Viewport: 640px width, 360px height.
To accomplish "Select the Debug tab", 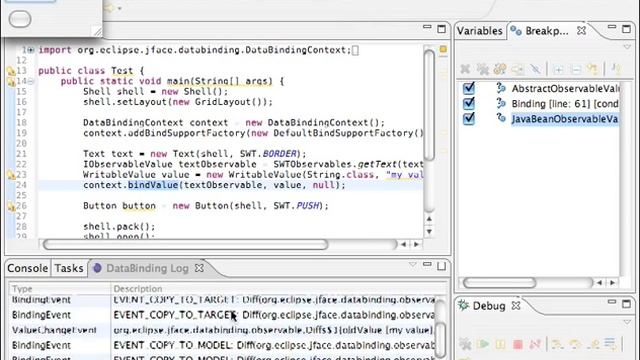I will point(489,306).
